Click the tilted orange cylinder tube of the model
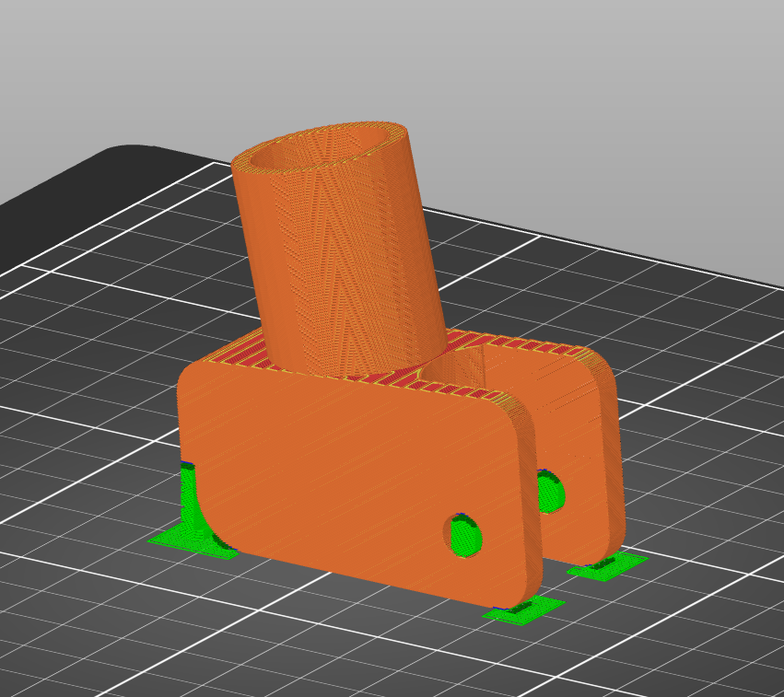 [x=340, y=250]
